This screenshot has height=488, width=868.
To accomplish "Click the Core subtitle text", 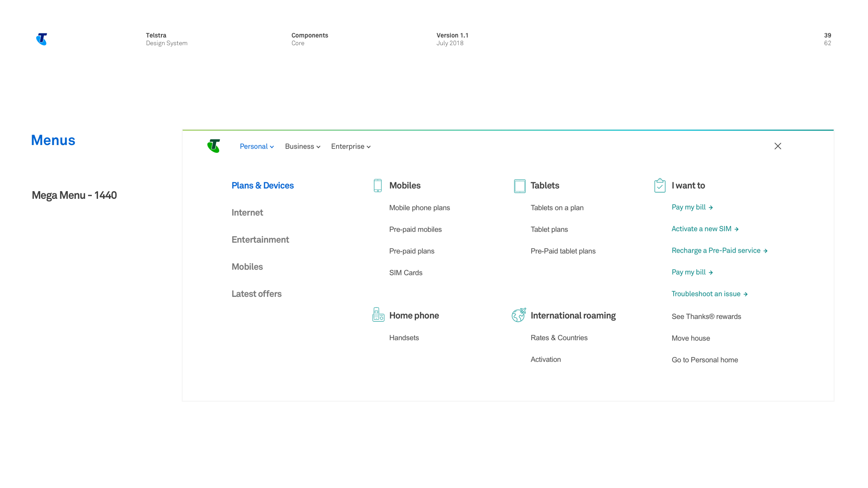I will coord(298,43).
